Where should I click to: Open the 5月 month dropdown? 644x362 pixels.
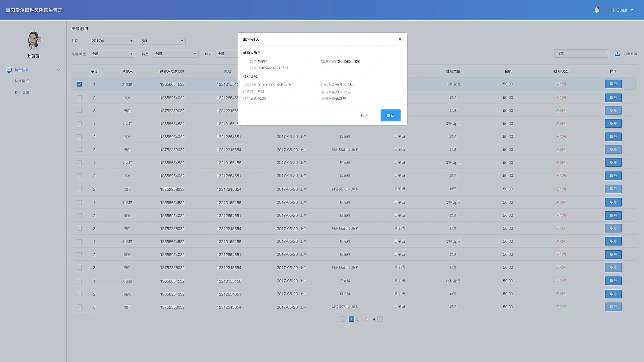(x=162, y=41)
